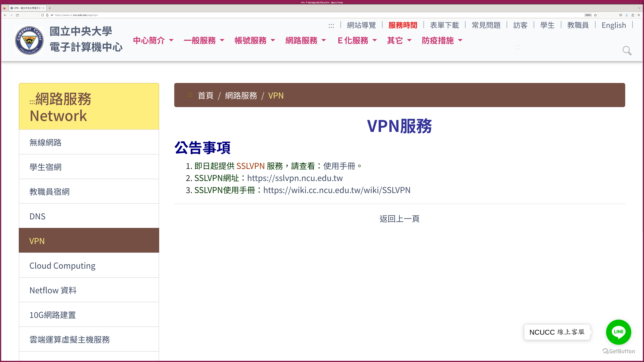Open a new browser tab
Screen dimensions: 644x362
click(x=50, y=8)
